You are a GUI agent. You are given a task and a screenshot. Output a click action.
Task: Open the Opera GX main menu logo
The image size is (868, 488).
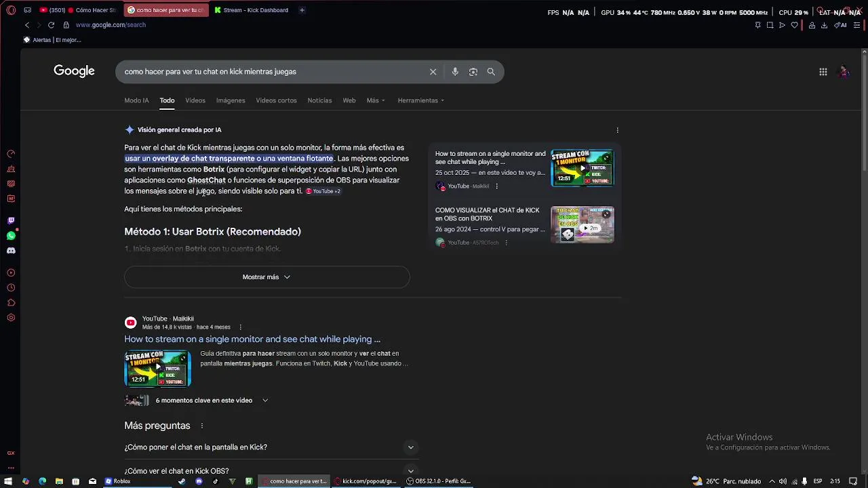pos(11,10)
